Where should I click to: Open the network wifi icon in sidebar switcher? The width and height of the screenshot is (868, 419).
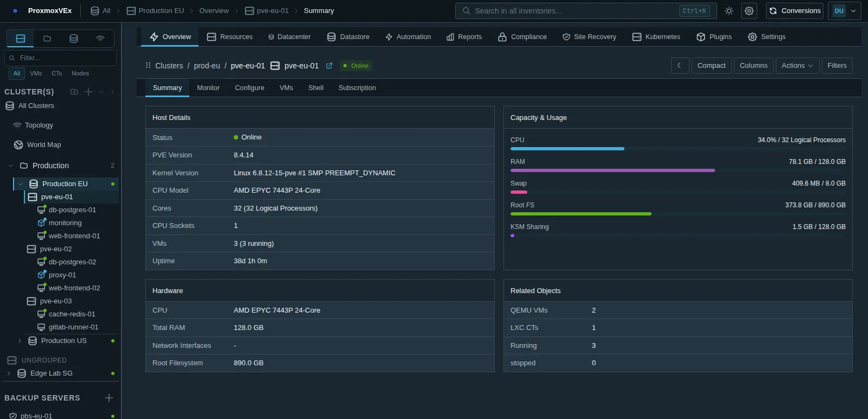pos(100,39)
